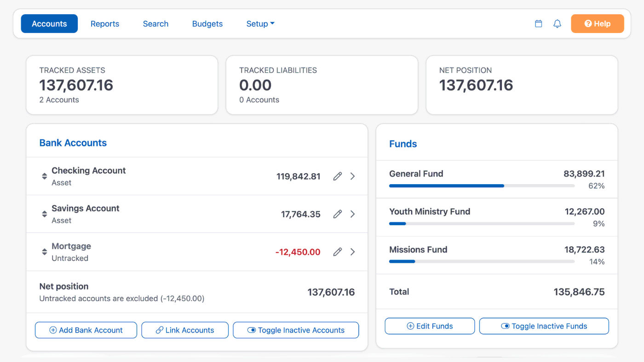Edit the Savings Account with pencil icon
This screenshot has height=362, width=644.
338,214
